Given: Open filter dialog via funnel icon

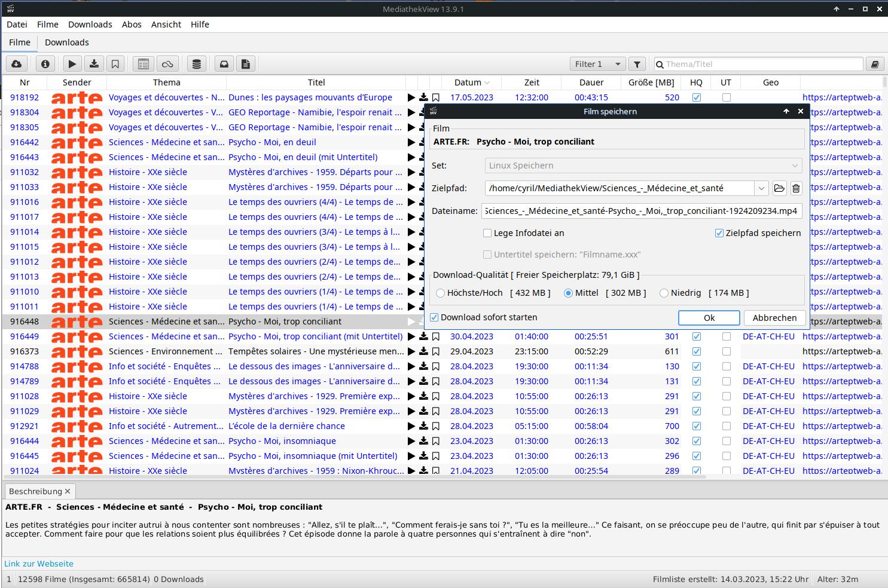Looking at the screenshot, I should pyautogui.click(x=637, y=64).
